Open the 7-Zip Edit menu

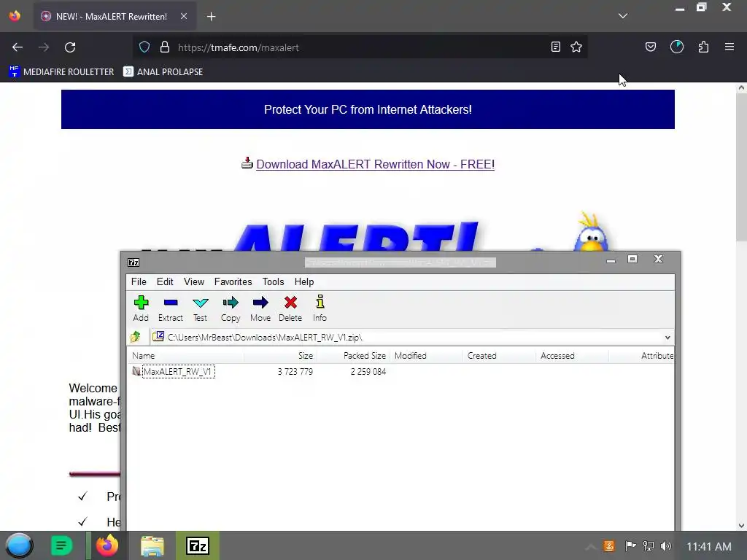click(165, 282)
